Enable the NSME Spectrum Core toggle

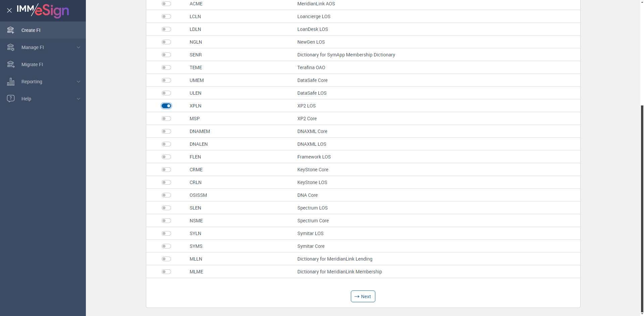(166, 221)
